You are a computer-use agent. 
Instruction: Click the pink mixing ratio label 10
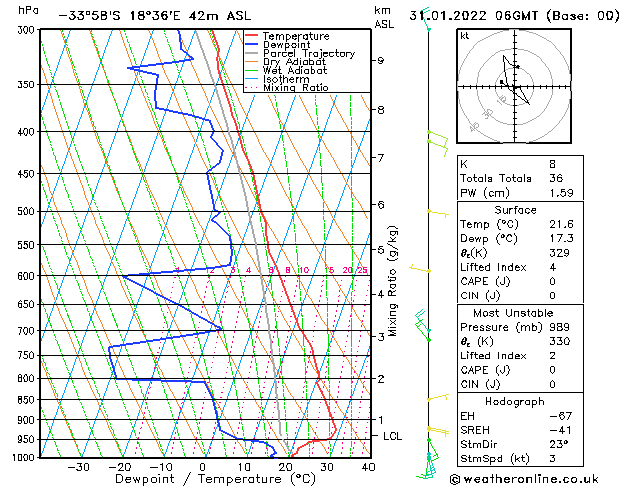(304, 270)
